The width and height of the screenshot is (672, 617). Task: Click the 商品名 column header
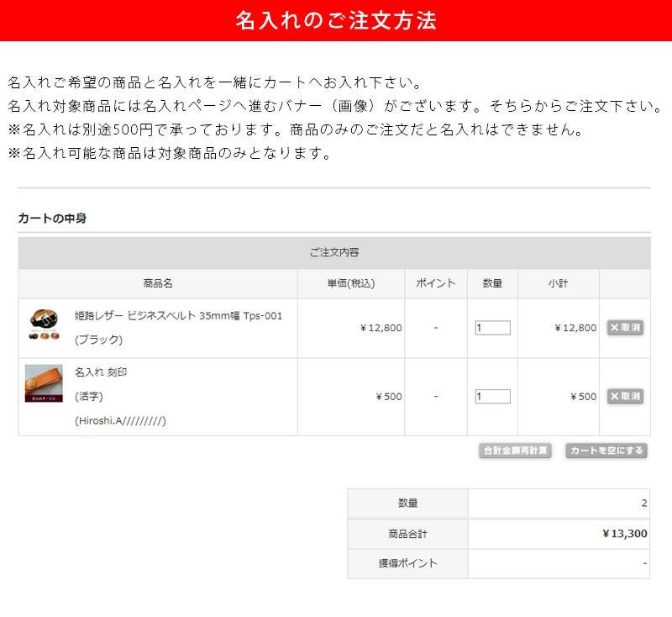[158, 283]
